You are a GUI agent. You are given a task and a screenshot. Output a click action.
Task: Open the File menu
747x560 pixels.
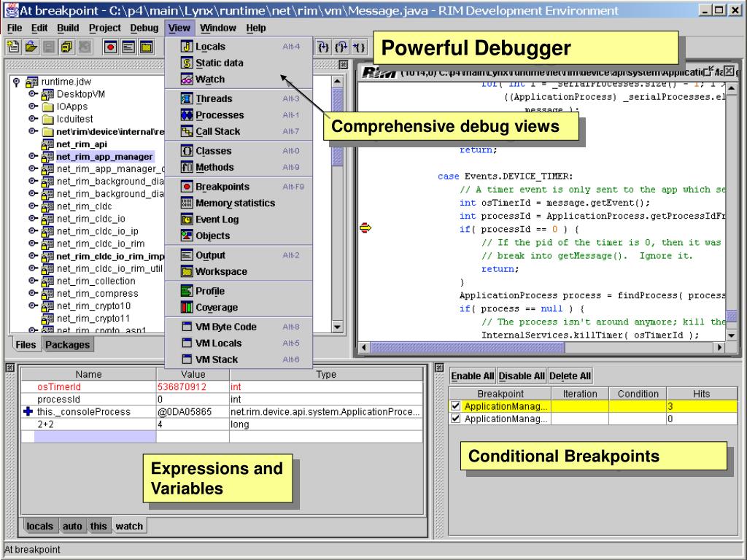click(15, 28)
